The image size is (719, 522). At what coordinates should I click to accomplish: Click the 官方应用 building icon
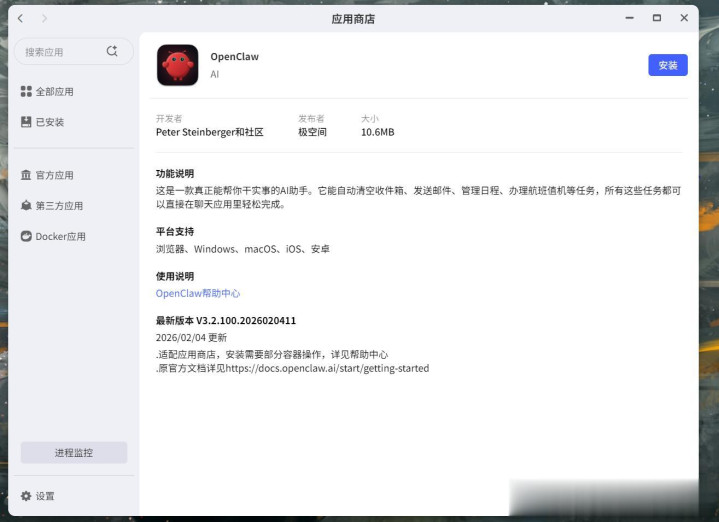point(26,175)
